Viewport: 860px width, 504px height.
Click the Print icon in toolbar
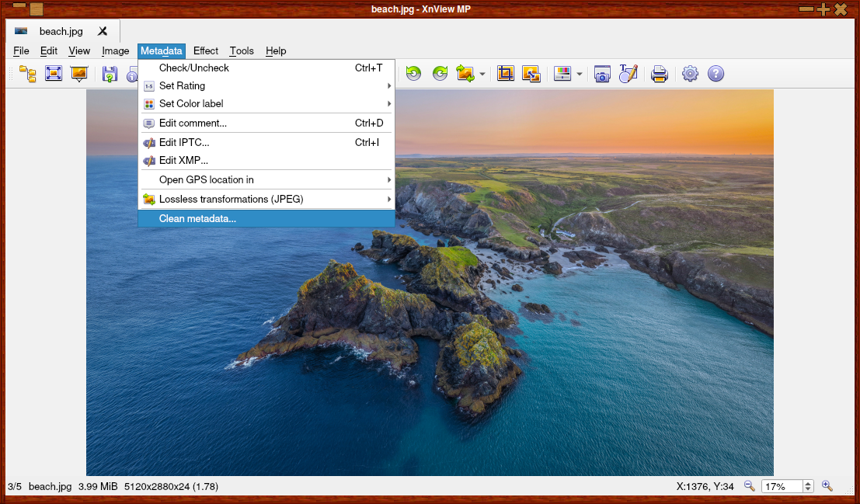coord(659,74)
